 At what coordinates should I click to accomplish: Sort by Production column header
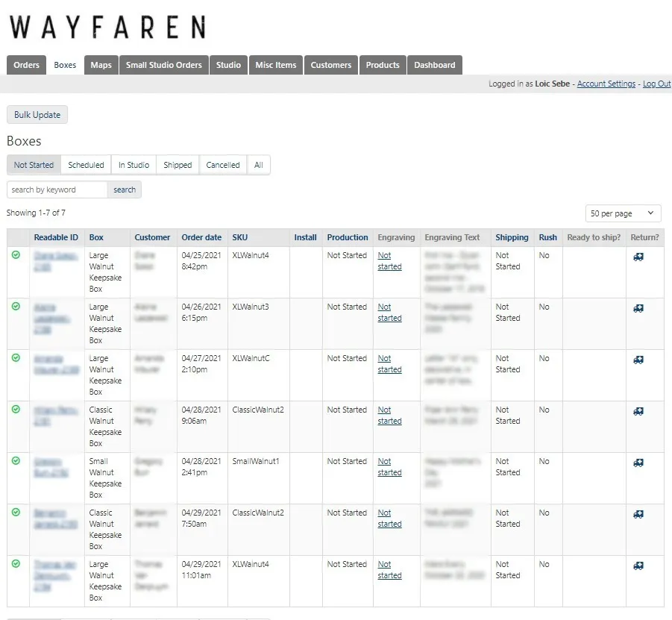348,237
